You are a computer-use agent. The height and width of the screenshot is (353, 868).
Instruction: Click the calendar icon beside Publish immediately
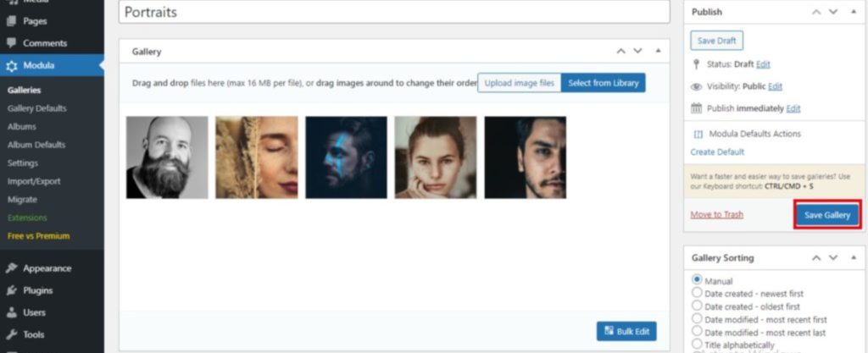697,108
